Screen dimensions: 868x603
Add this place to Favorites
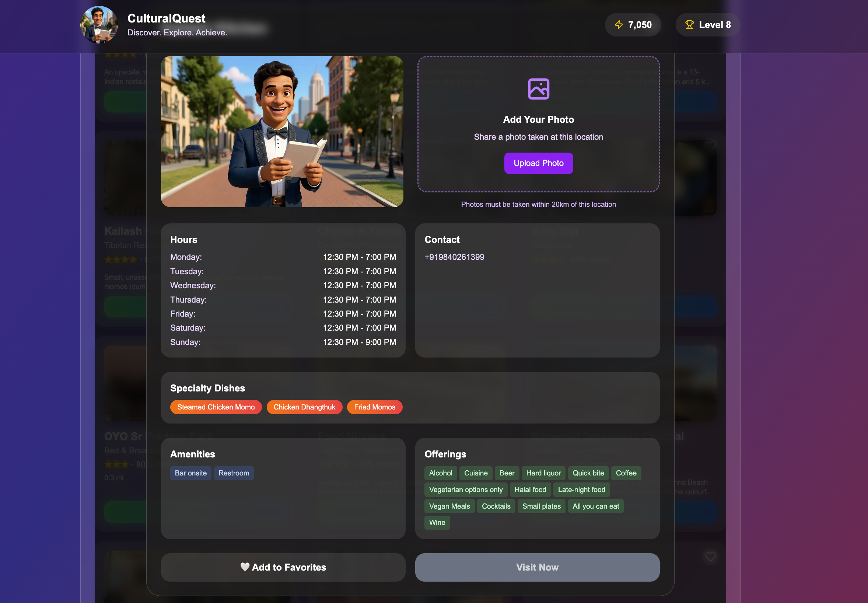283,567
